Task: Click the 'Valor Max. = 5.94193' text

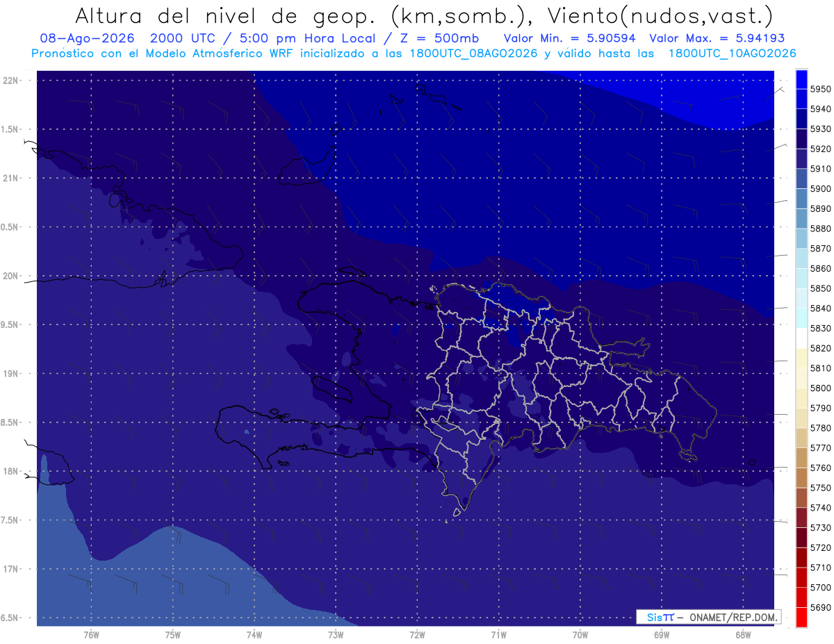Action: [x=717, y=39]
